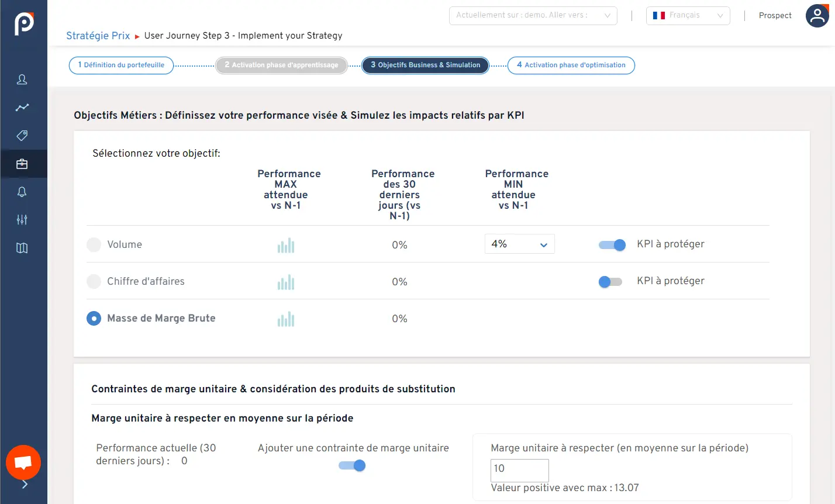Click the briefcase strategy icon in sidebar
Image resolution: width=835 pixels, height=504 pixels.
(x=23, y=164)
